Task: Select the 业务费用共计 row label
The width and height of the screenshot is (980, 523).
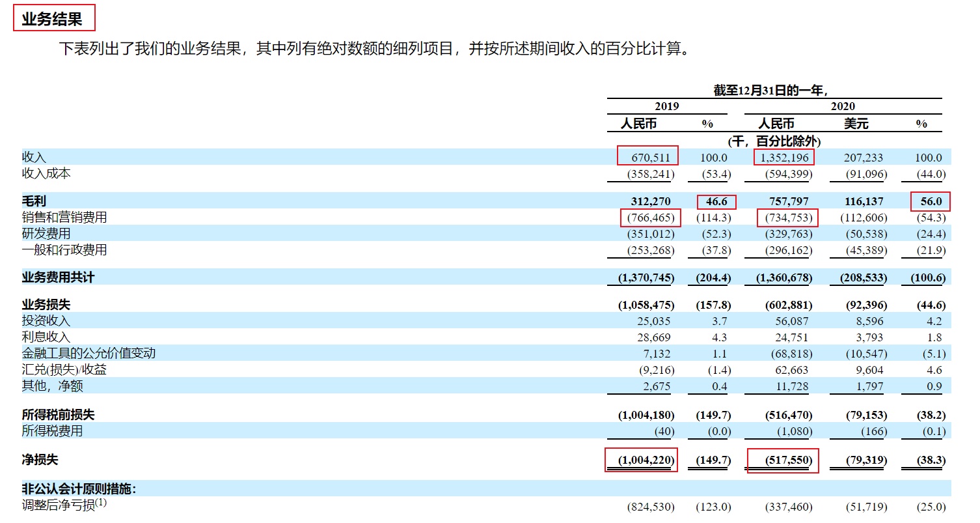Action: click(58, 277)
